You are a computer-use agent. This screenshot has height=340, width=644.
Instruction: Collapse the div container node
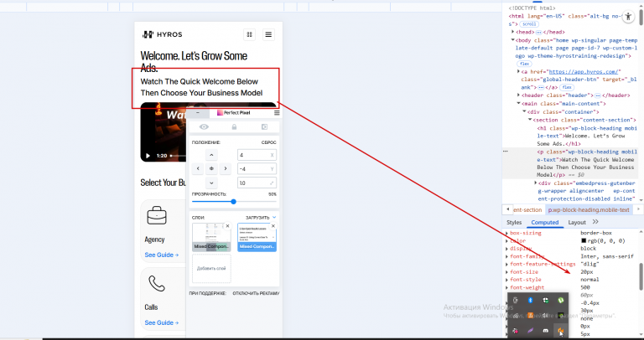[x=524, y=111]
